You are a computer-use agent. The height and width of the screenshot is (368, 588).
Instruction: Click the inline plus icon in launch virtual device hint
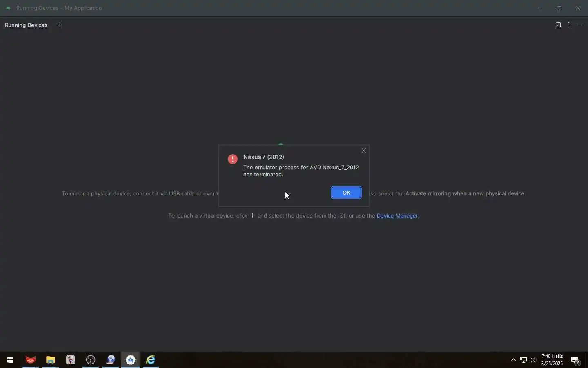252,215
